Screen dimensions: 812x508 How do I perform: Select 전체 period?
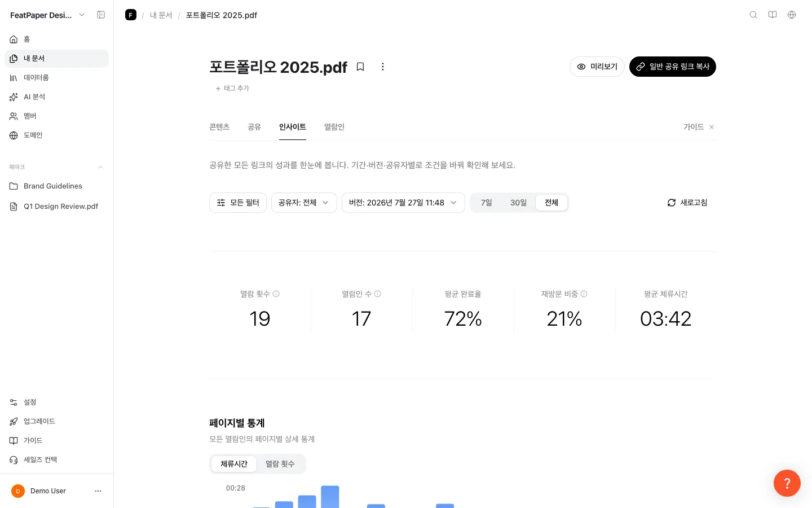pos(551,203)
